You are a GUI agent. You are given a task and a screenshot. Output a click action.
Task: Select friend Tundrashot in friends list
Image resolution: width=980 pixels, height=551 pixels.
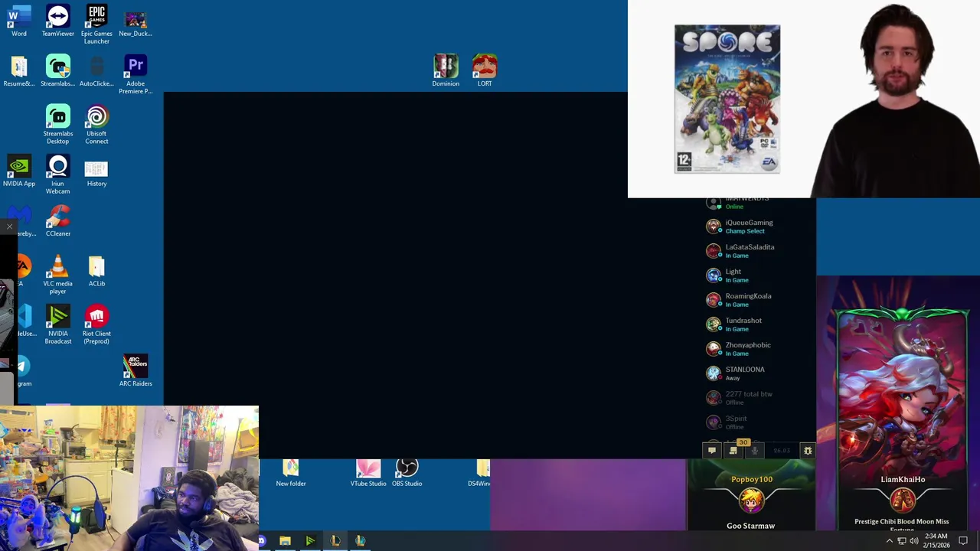(758, 324)
